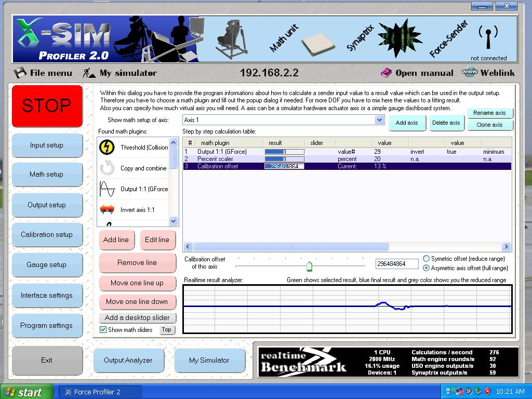The height and width of the screenshot is (399, 532).
Task: Open the Gauge setup section
Action: point(47,264)
